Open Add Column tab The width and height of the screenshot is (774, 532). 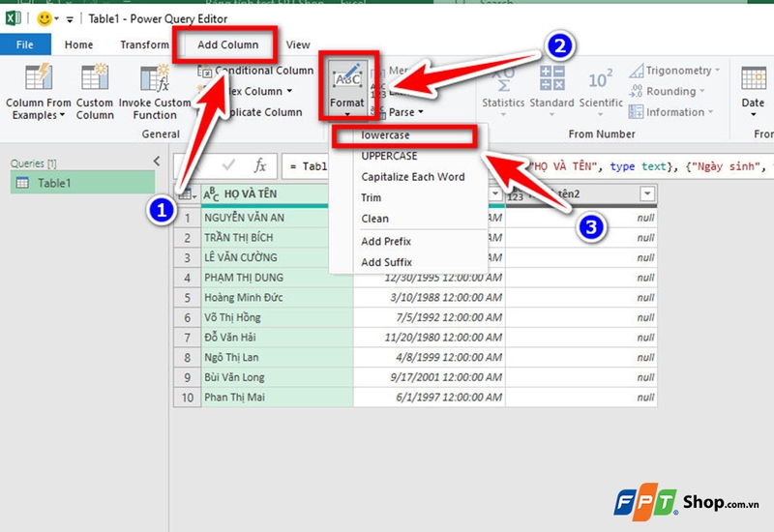pos(228,44)
